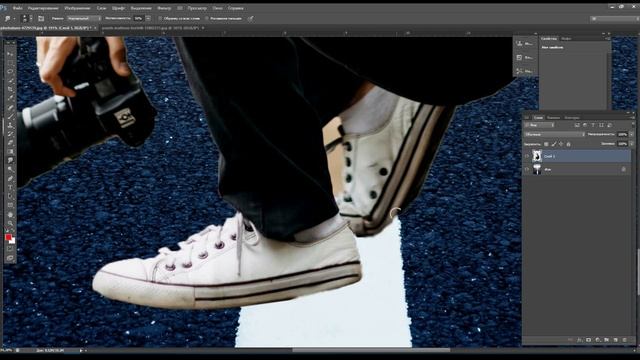Image resolution: width=640 pixels, height=360 pixels.
Task: Open the status bar info arrow
Action: coord(81,350)
